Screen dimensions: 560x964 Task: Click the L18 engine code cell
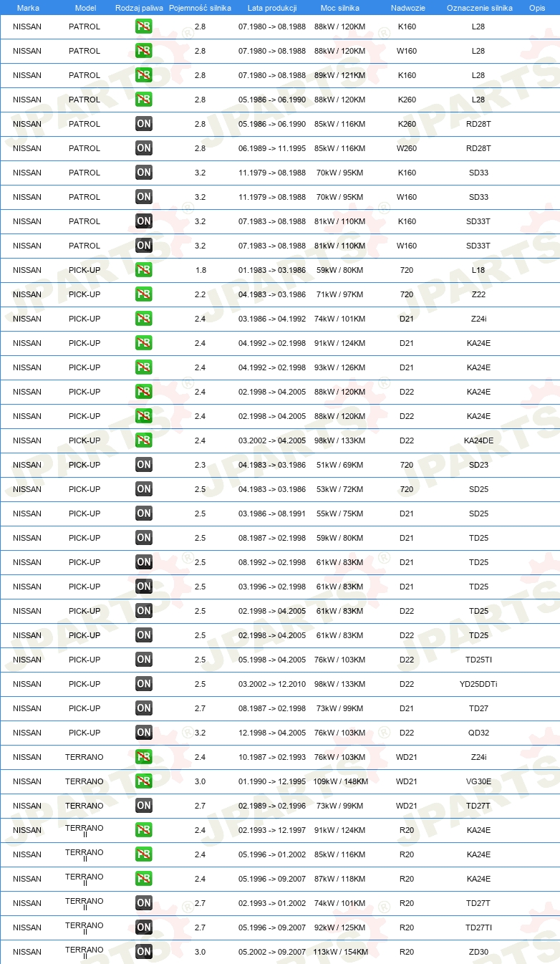tap(478, 270)
